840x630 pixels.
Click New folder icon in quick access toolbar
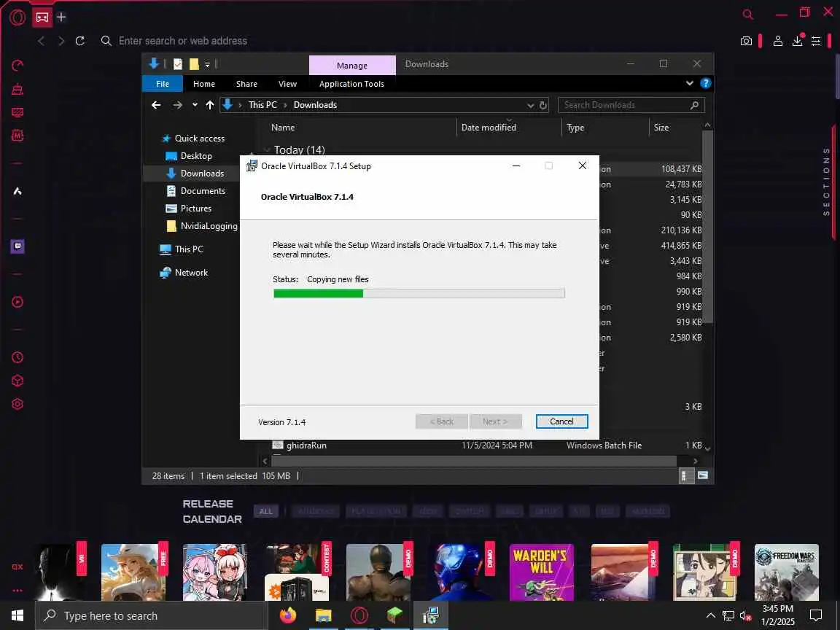pos(194,64)
